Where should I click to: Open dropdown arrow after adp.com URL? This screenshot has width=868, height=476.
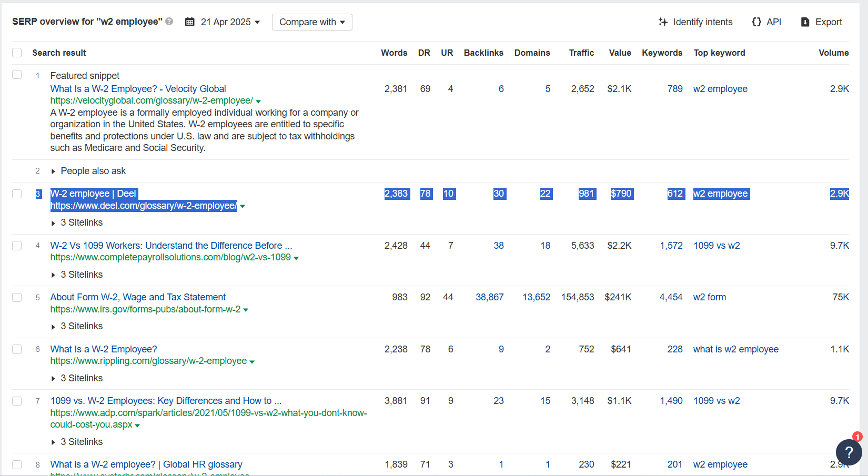tap(137, 426)
